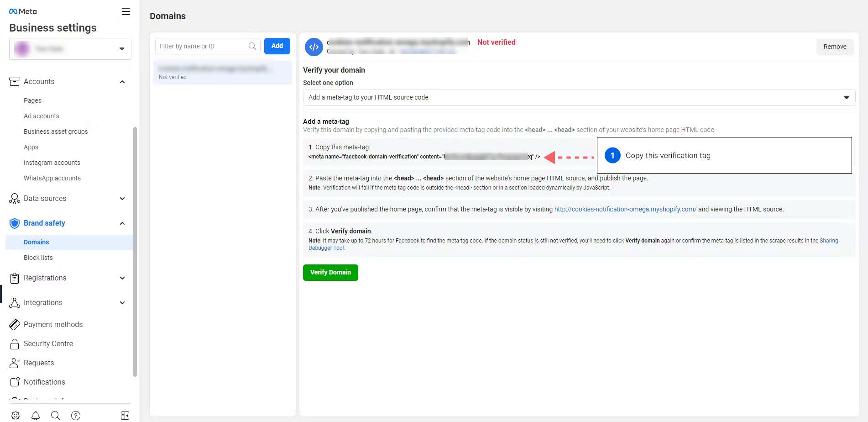Toggle the sidebar collapse panel icon

click(x=125, y=416)
